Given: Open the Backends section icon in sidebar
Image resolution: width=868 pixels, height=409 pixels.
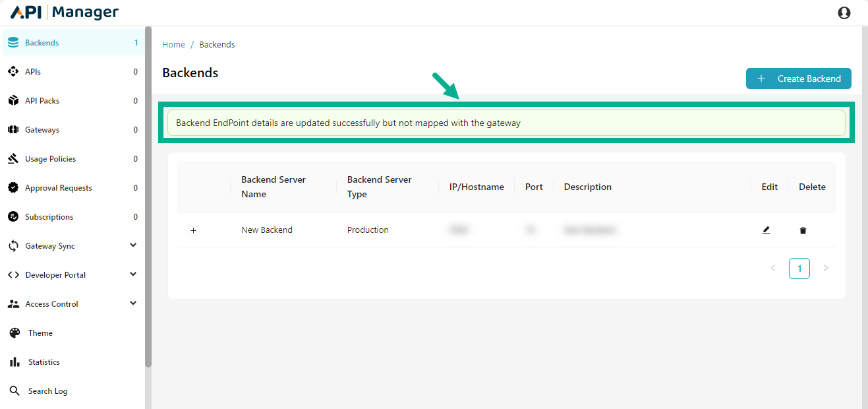Looking at the screenshot, I should [14, 42].
